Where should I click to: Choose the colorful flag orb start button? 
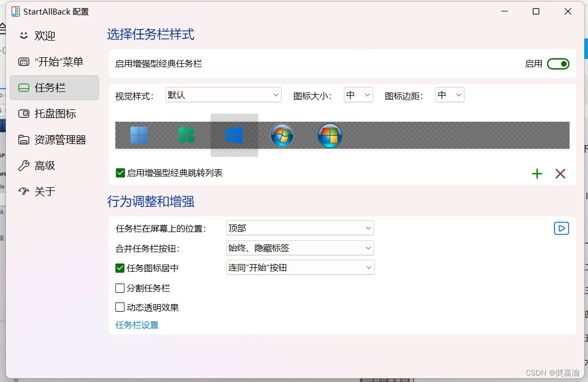[x=330, y=135]
